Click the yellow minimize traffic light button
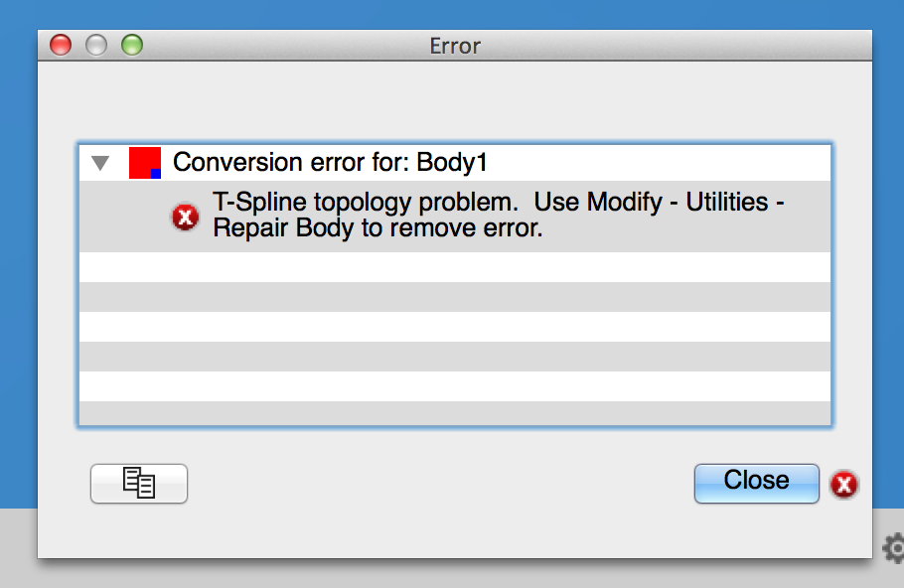 [94, 45]
